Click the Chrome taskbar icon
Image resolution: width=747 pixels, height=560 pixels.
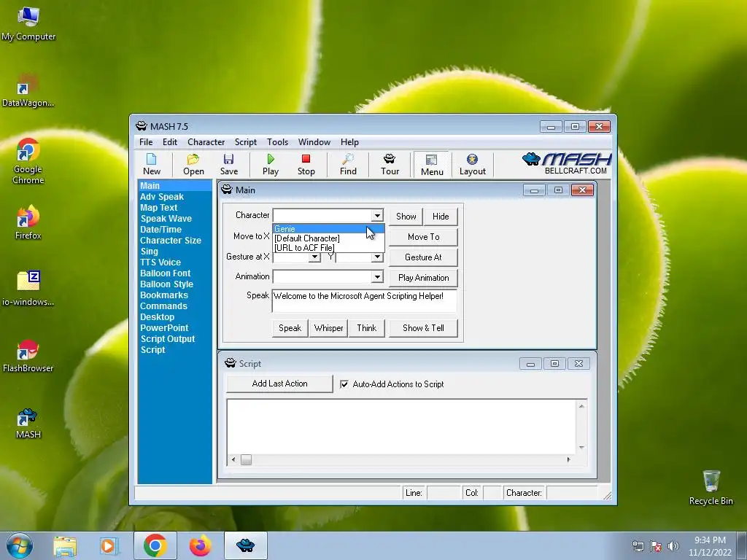pos(155,545)
